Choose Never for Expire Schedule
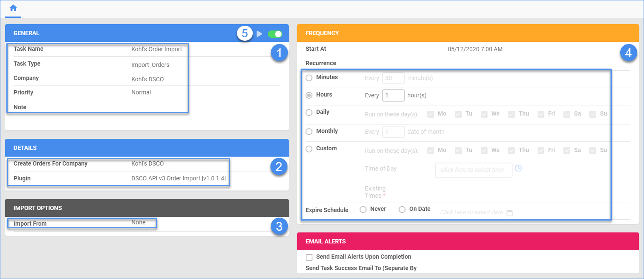644x279 pixels. (x=363, y=209)
